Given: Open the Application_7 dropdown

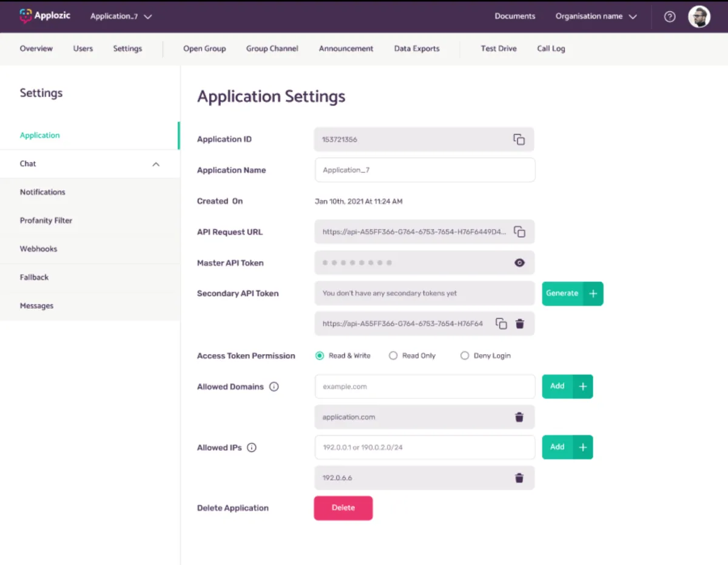Looking at the screenshot, I should point(121,16).
